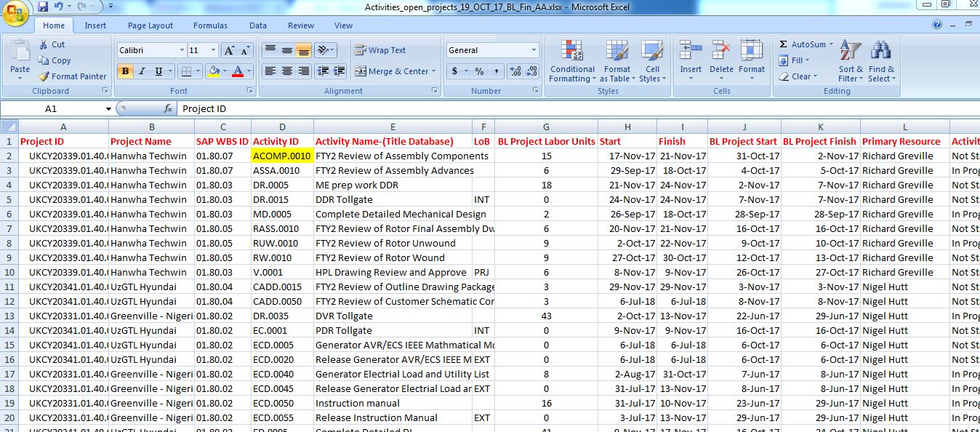Click the Insert Function fx icon
Viewport: 980px width, 432px height.
168,108
